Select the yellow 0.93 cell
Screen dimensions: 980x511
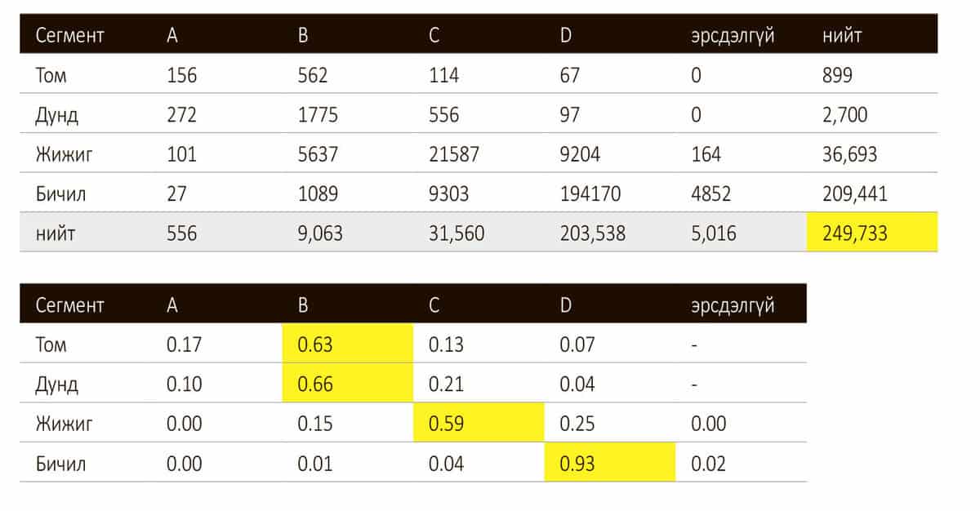(610, 464)
